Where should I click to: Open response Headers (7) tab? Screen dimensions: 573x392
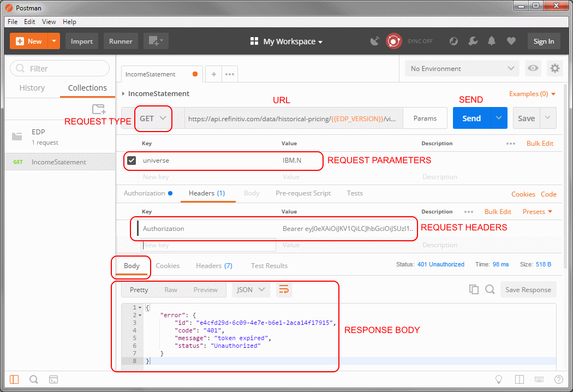tap(214, 266)
